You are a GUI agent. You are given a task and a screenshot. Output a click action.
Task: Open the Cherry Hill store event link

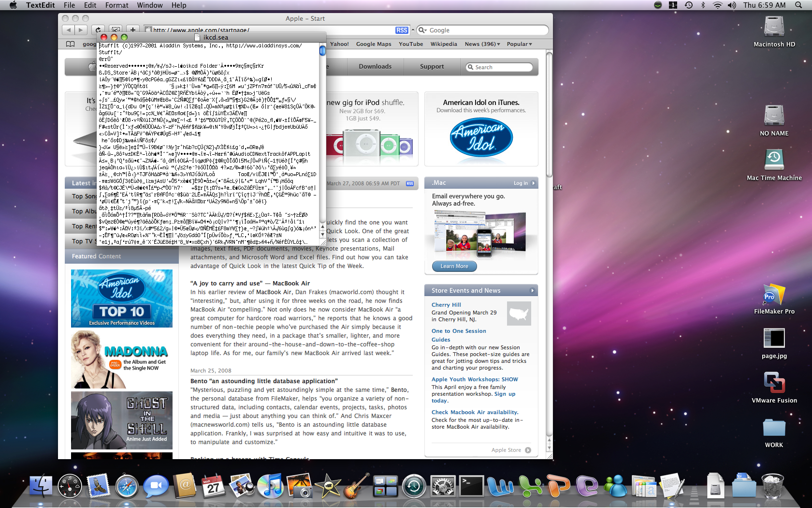pyautogui.click(x=446, y=305)
